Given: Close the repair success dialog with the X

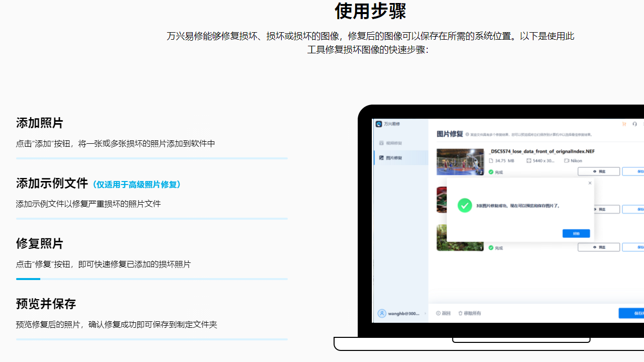Looking at the screenshot, I should click(x=590, y=183).
